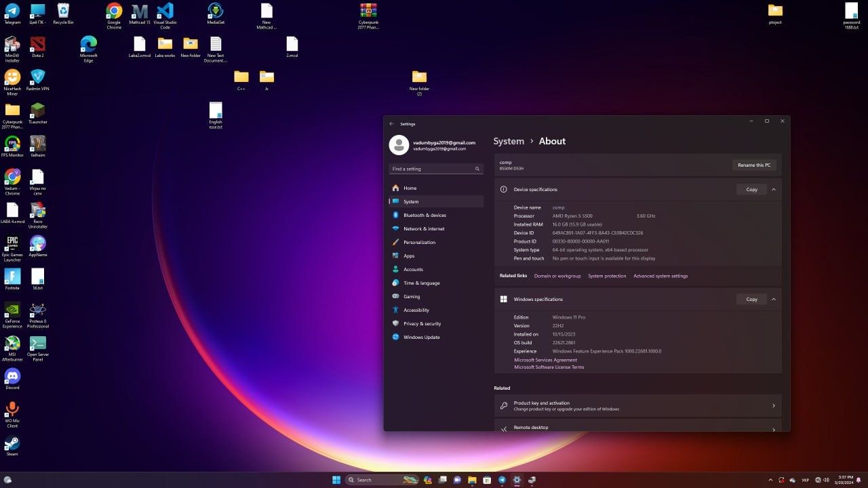This screenshot has height=488, width=868.
Task: Click the taskbar Search box
Action: tap(382, 480)
